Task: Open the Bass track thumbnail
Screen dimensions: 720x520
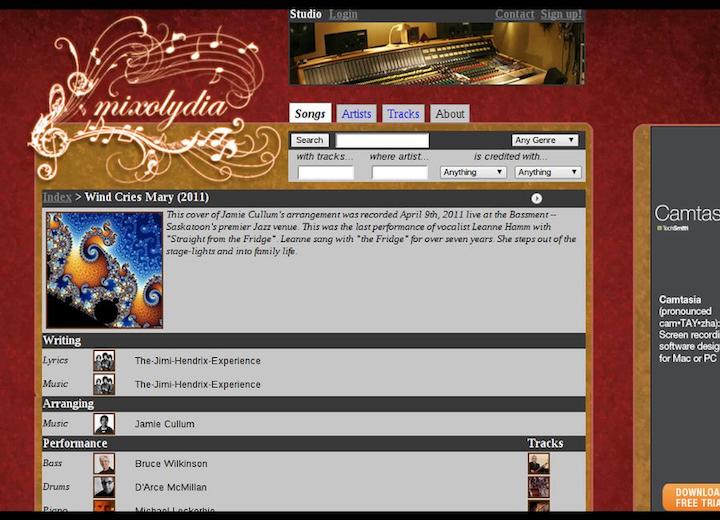Action: tap(539, 463)
